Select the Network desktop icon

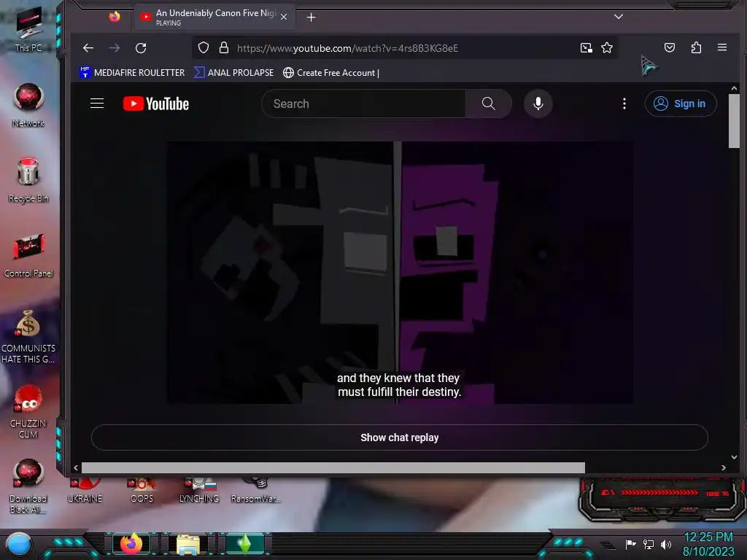pos(28,105)
